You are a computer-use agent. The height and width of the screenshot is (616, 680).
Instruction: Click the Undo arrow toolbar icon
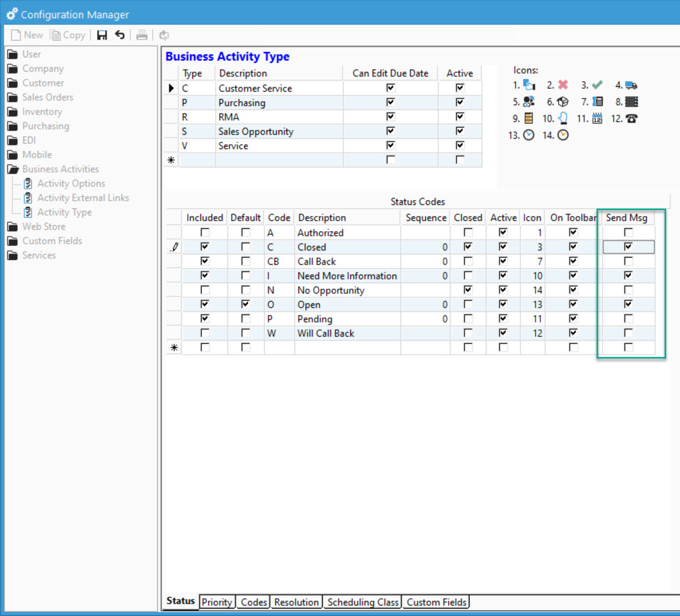coord(120,35)
